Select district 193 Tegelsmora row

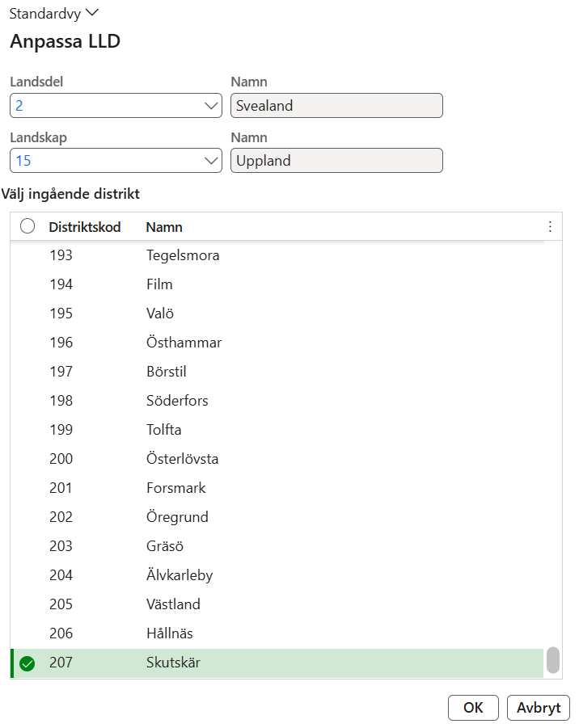[x=277, y=255]
